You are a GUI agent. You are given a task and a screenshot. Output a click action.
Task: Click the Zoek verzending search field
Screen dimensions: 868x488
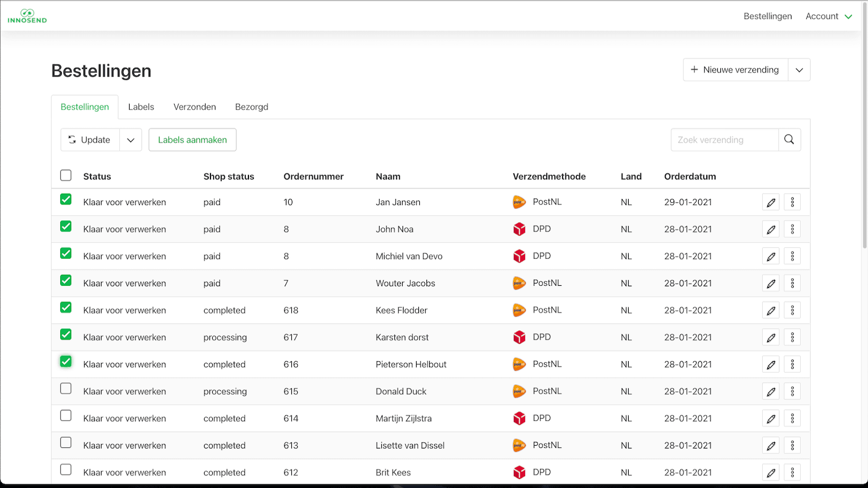point(724,139)
